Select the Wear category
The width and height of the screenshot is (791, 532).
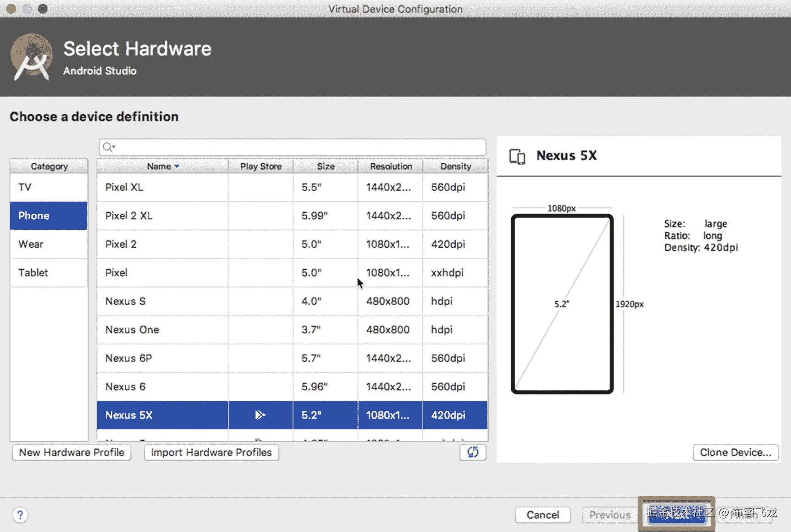coord(49,244)
